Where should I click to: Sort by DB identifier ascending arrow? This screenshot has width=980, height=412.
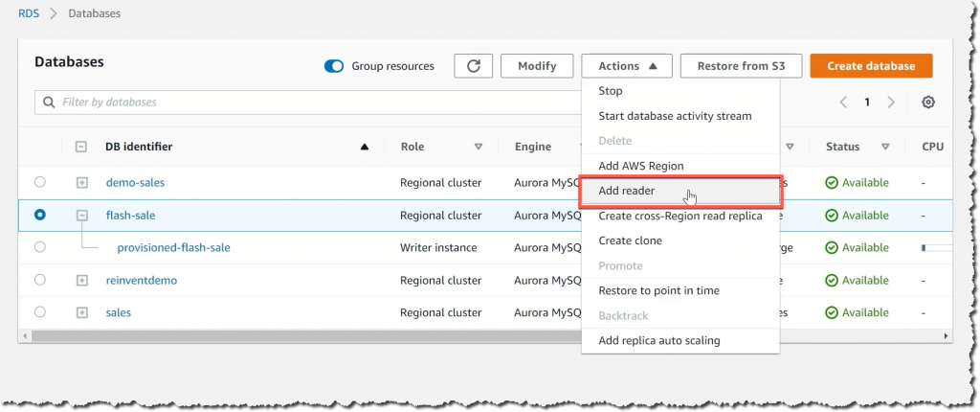pos(365,147)
